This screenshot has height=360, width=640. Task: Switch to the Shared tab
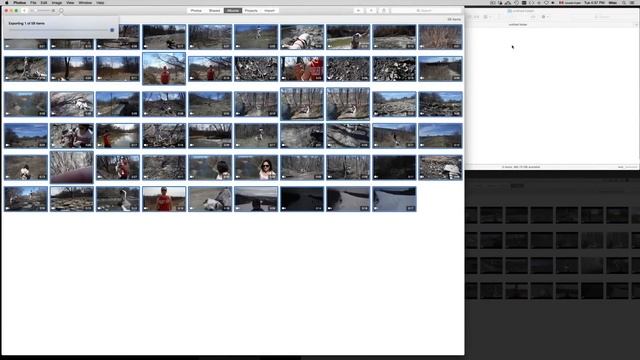[x=214, y=11]
